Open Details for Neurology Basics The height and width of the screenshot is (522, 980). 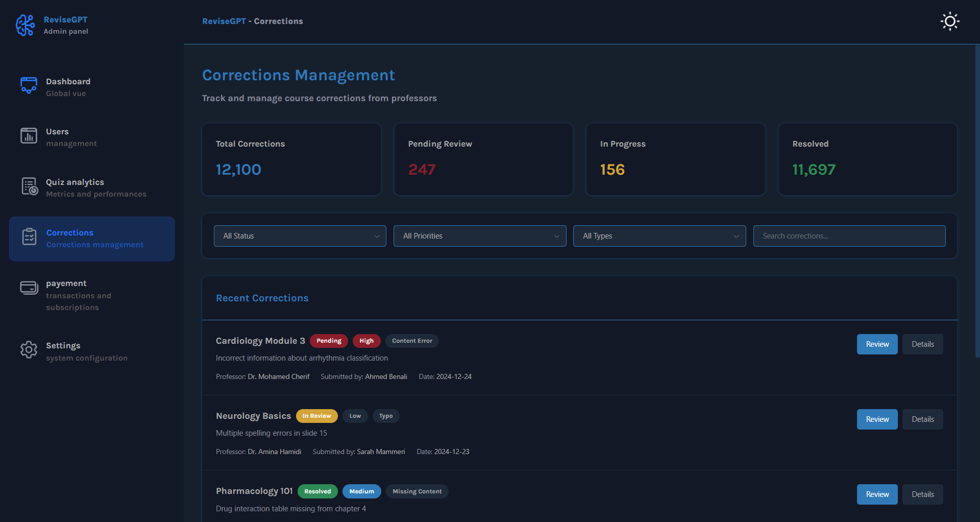[x=923, y=419]
